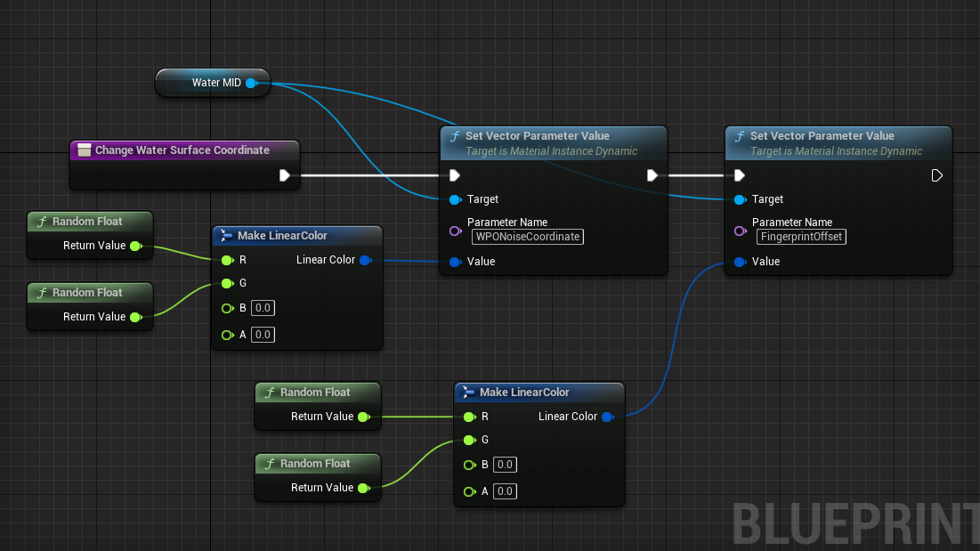The height and width of the screenshot is (551, 980).
Task: Click G input pin on upper Make LinearColor
Action: (x=228, y=284)
